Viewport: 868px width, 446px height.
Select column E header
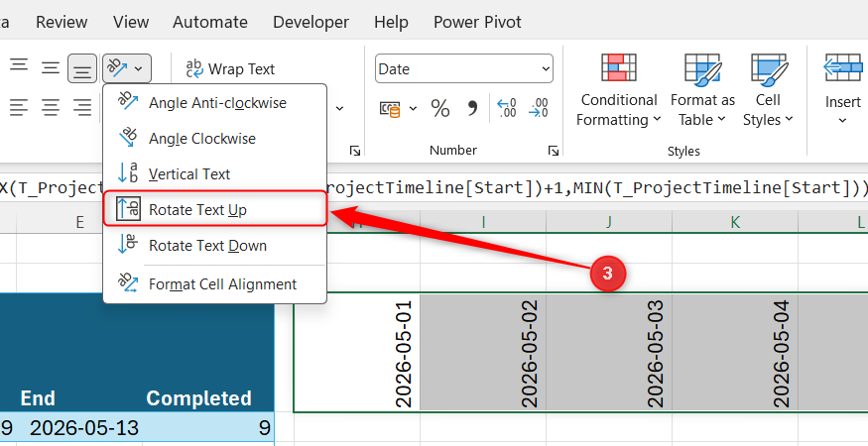[x=79, y=222]
